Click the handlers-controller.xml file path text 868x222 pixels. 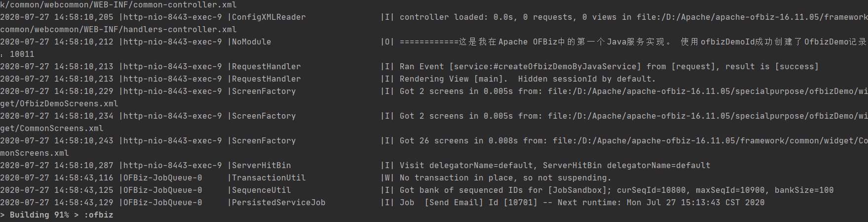(118, 30)
